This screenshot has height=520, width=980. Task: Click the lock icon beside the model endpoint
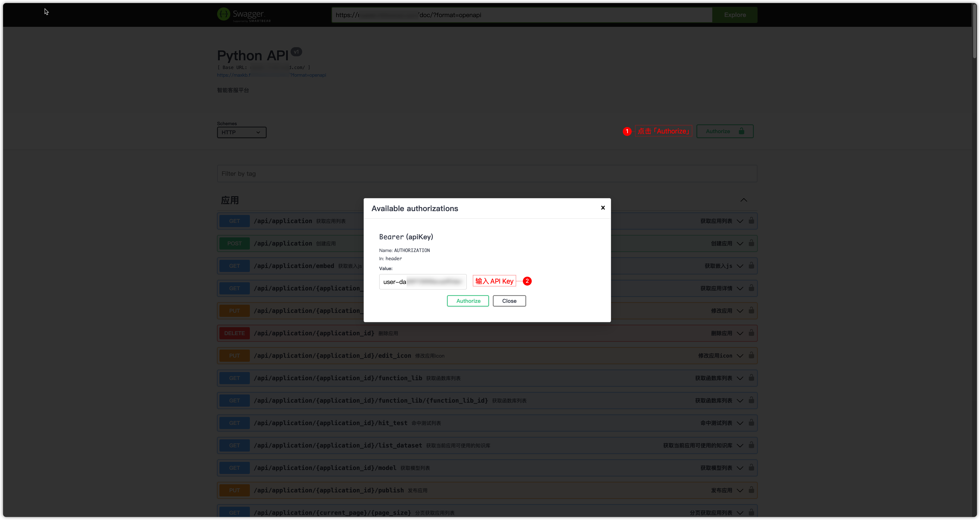click(751, 468)
